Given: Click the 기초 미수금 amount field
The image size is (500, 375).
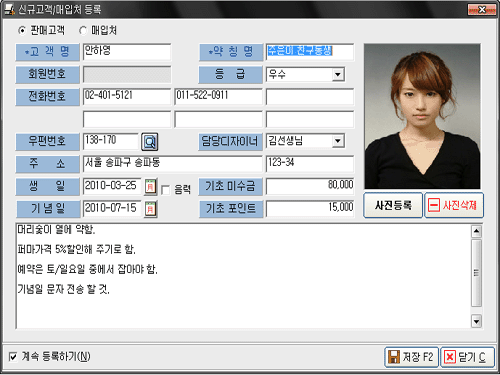Looking at the screenshot, I should [x=310, y=186].
